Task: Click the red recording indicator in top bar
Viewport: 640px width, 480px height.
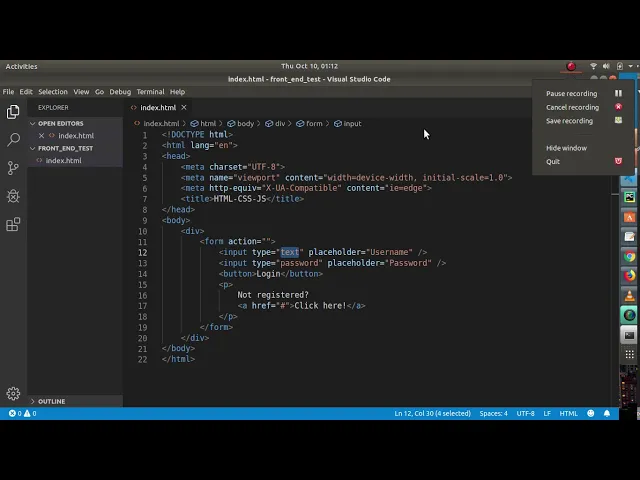Action: [x=571, y=66]
